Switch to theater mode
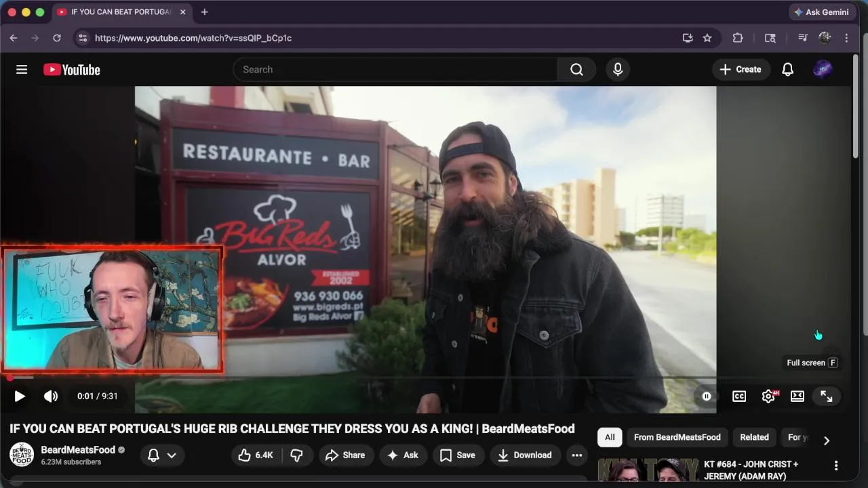This screenshot has width=868, height=488. [x=797, y=396]
